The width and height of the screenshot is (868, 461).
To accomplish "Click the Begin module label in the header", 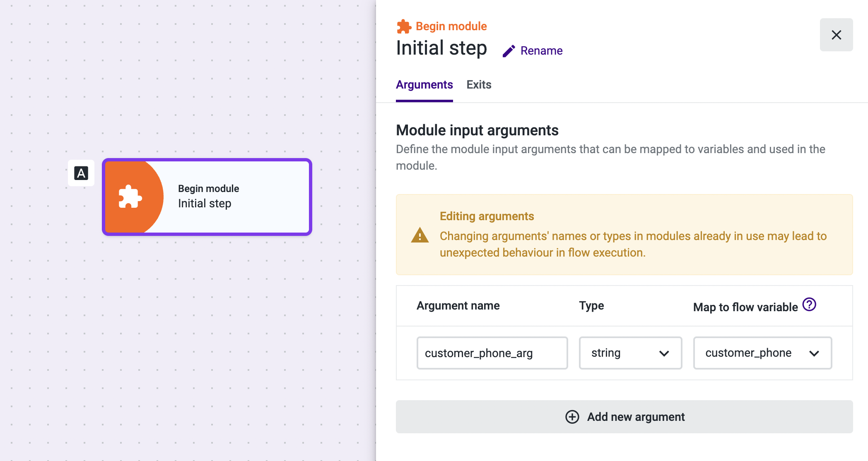I will click(x=451, y=26).
